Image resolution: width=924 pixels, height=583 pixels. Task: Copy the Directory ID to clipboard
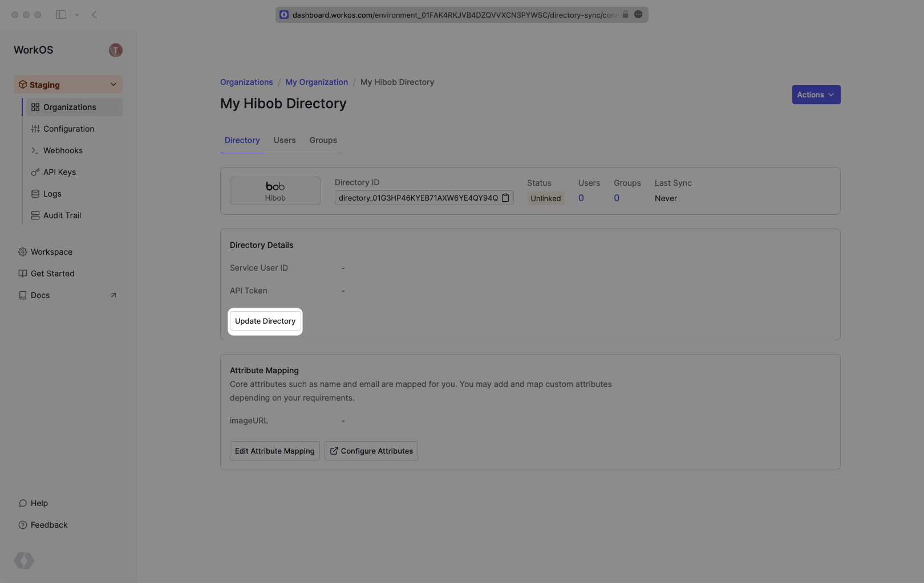click(505, 198)
